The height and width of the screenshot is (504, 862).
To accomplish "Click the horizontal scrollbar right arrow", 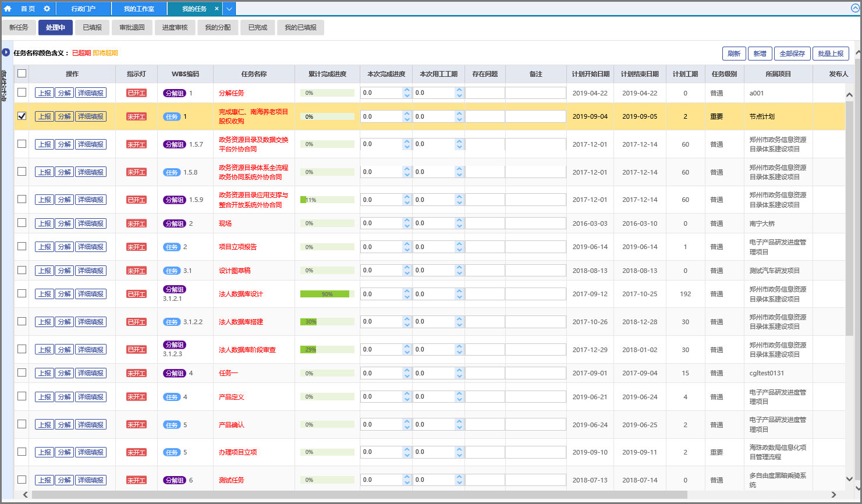I will tap(833, 495).
